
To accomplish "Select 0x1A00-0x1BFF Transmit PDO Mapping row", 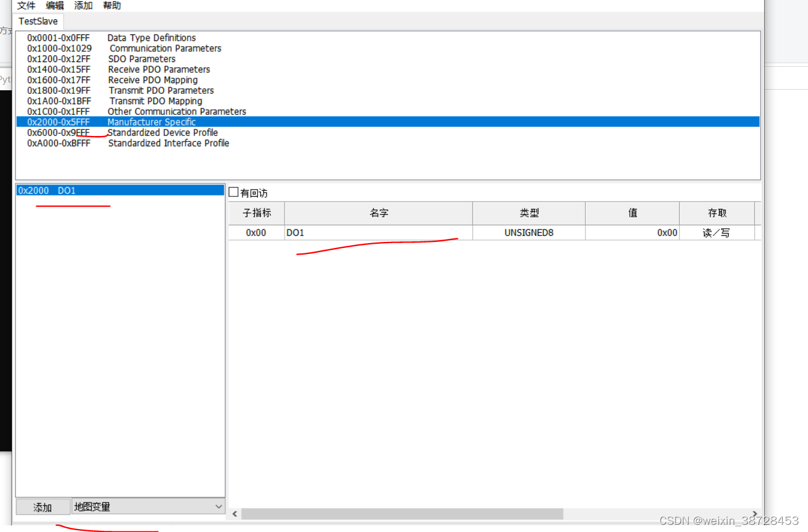I will tap(387, 101).
